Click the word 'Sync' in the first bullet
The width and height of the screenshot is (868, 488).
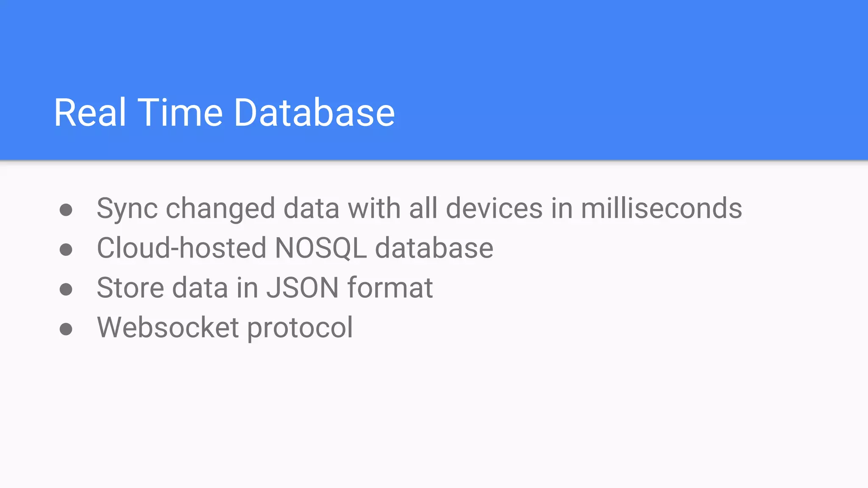[127, 209]
